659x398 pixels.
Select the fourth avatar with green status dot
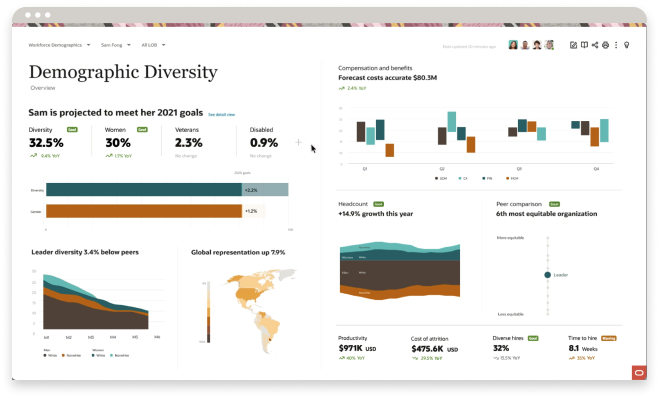click(549, 45)
